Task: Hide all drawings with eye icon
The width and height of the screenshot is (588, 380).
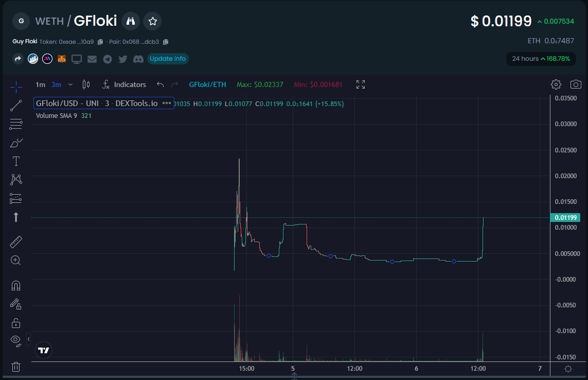Action: pos(16,341)
